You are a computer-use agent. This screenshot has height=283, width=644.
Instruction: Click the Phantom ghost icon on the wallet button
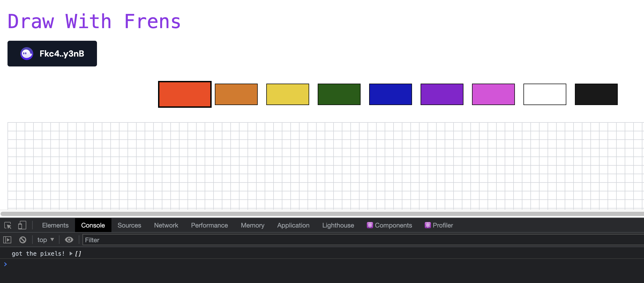[27, 54]
